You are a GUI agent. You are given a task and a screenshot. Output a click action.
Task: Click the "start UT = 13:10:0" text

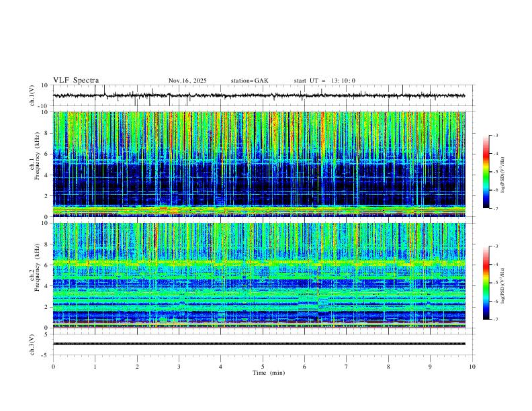tap(324, 81)
